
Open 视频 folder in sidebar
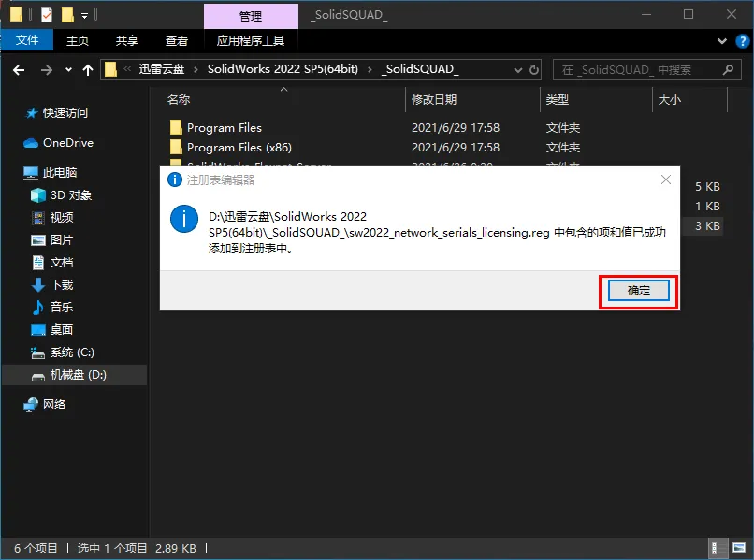(62, 217)
